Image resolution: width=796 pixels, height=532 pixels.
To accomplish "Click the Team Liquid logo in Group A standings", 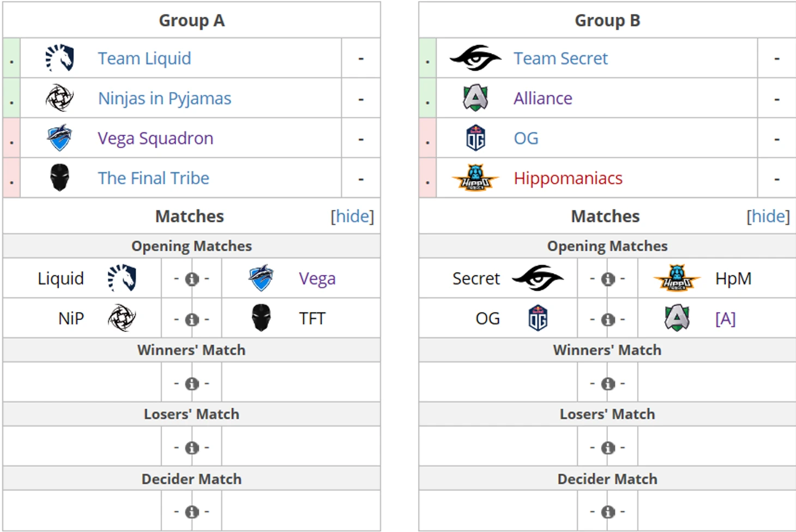I will click(59, 58).
